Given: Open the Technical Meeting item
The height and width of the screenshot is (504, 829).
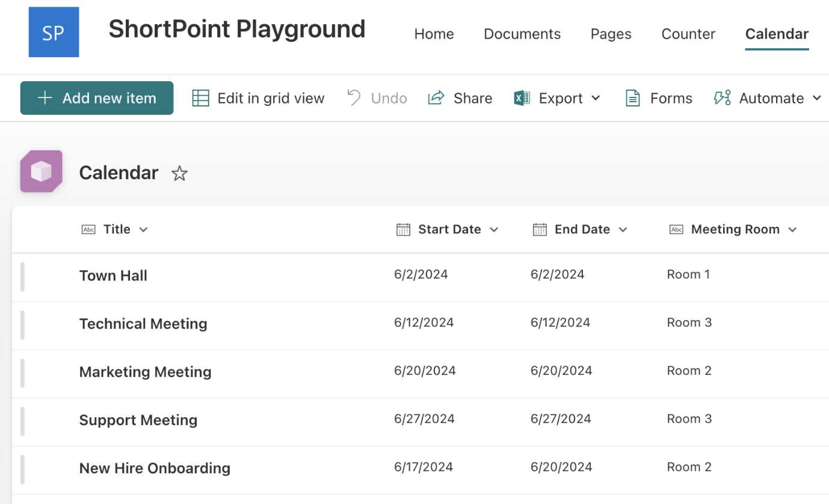Looking at the screenshot, I should 143,324.
